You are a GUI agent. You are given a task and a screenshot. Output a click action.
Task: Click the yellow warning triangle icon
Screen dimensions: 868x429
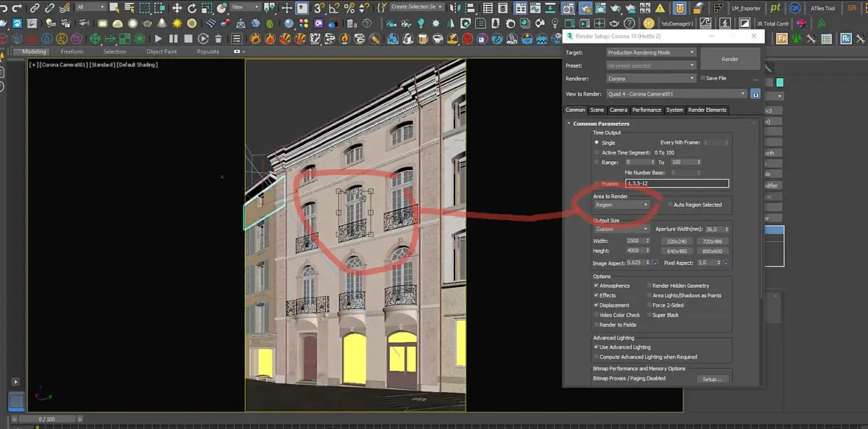click(x=660, y=8)
